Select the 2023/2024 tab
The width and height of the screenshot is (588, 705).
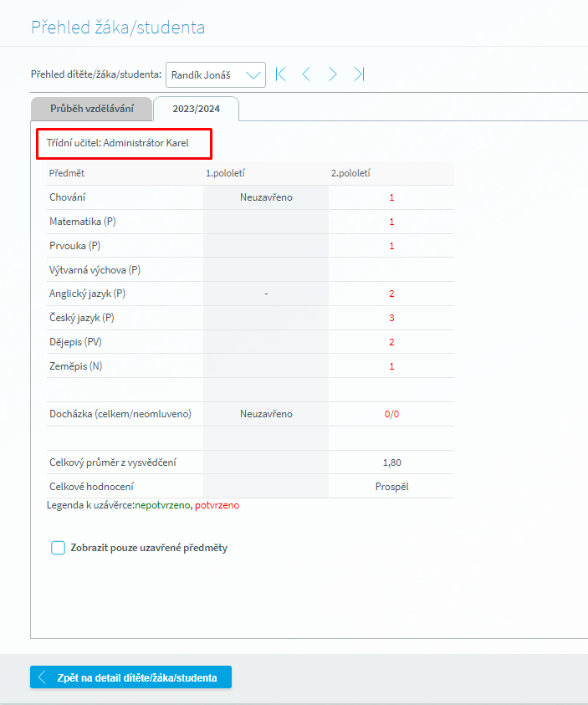(196, 109)
